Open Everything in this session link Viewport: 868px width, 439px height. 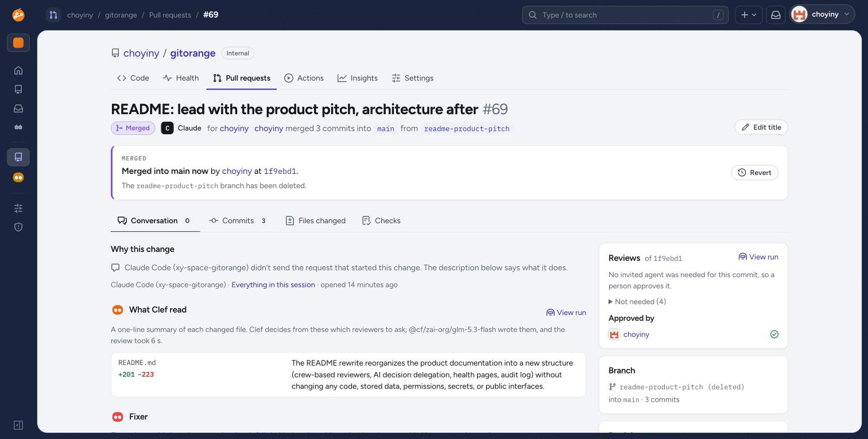273,285
